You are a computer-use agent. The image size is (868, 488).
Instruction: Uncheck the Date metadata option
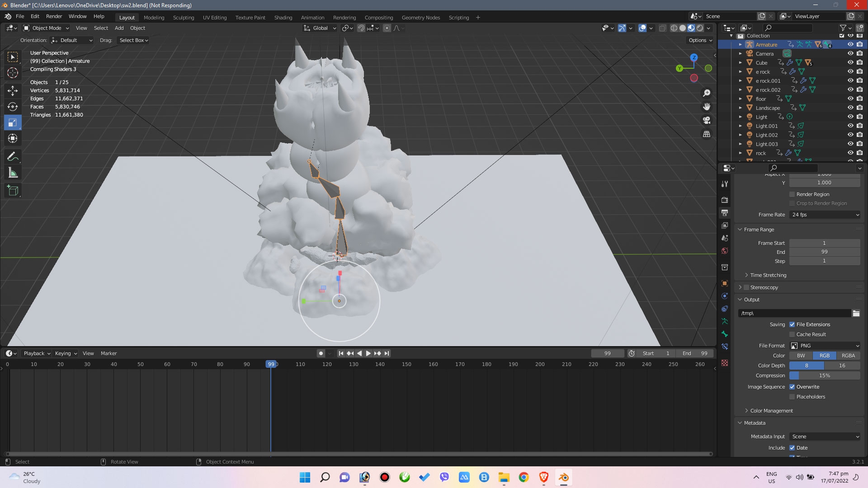coord(792,448)
